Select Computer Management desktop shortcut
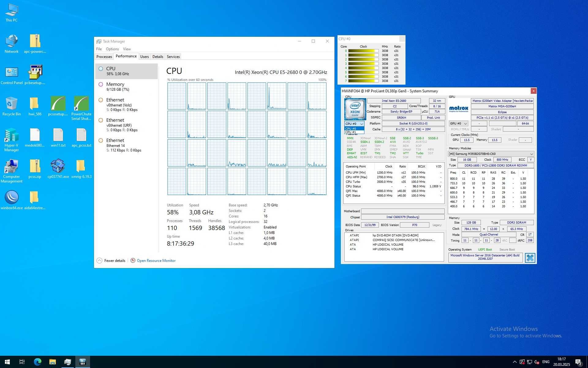588x368 pixels. coord(11,171)
